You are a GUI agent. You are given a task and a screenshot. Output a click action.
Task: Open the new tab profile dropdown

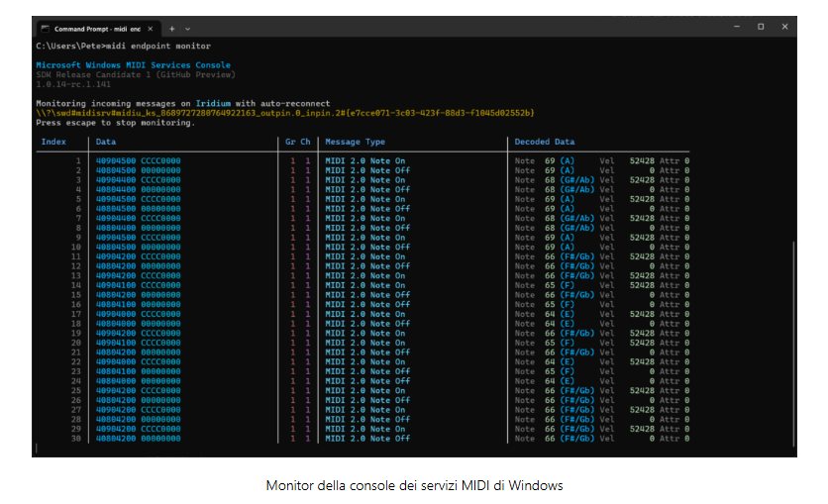tap(187, 29)
